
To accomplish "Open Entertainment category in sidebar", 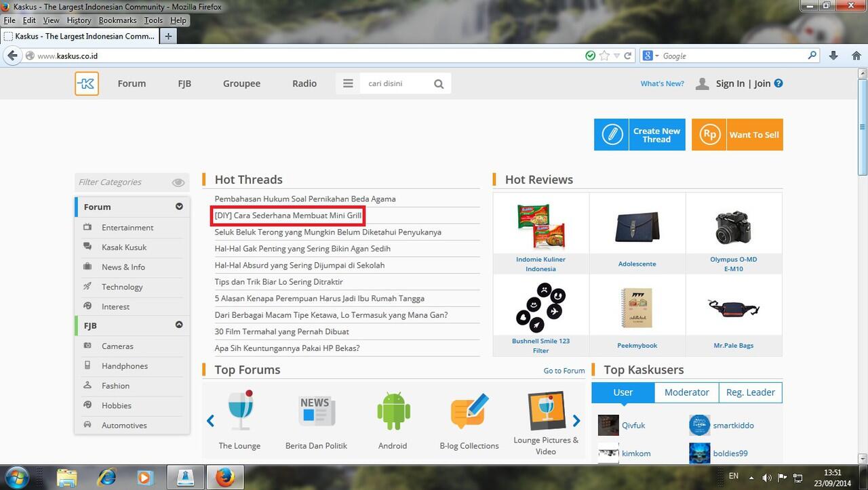I will [127, 227].
